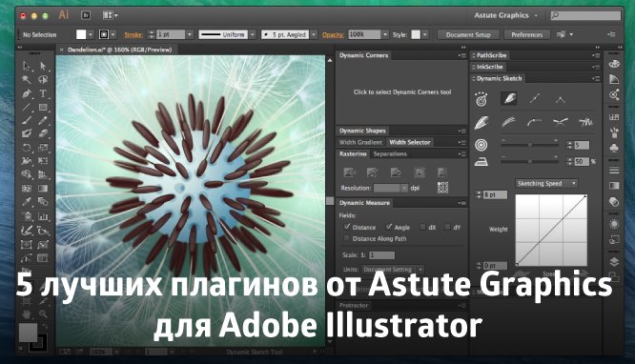635x364 pixels.
Task: Switch to the Width Selector tab
Action: point(409,142)
